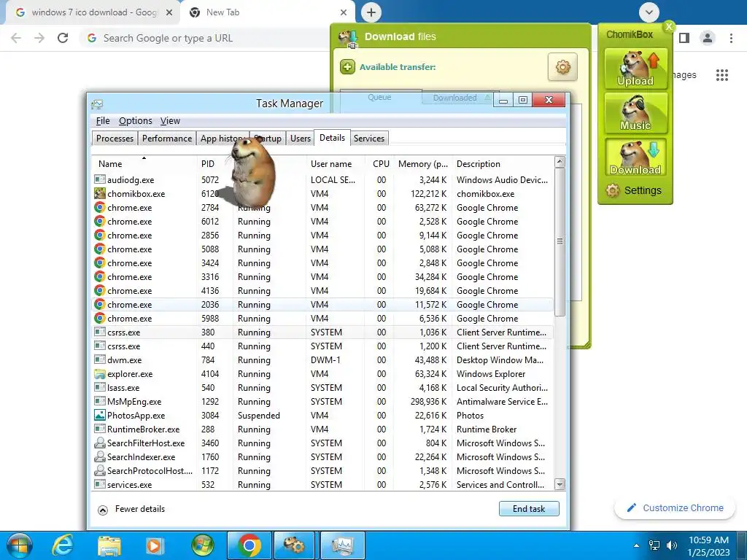Viewport: 747px width, 560px height.
Task: Open Chrome profile avatar icon
Action: pyautogui.click(x=708, y=38)
